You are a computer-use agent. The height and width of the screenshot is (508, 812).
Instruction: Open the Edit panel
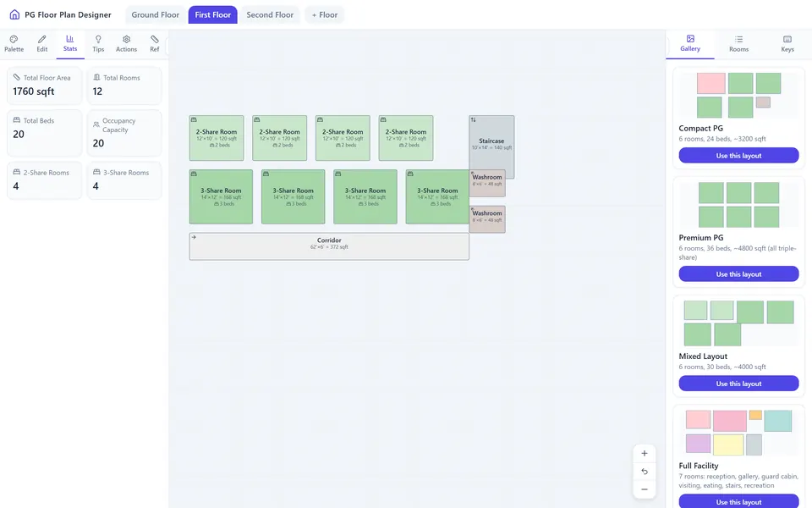click(x=42, y=43)
